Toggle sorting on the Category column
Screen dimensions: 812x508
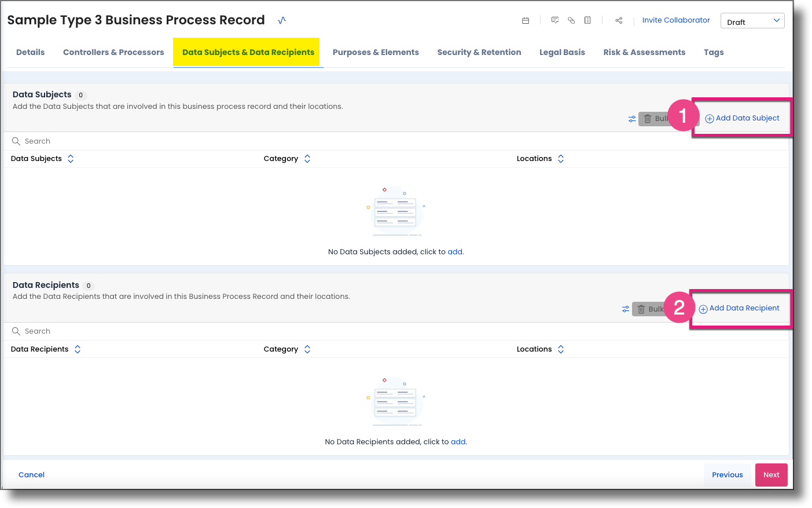pyautogui.click(x=307, y=158)
